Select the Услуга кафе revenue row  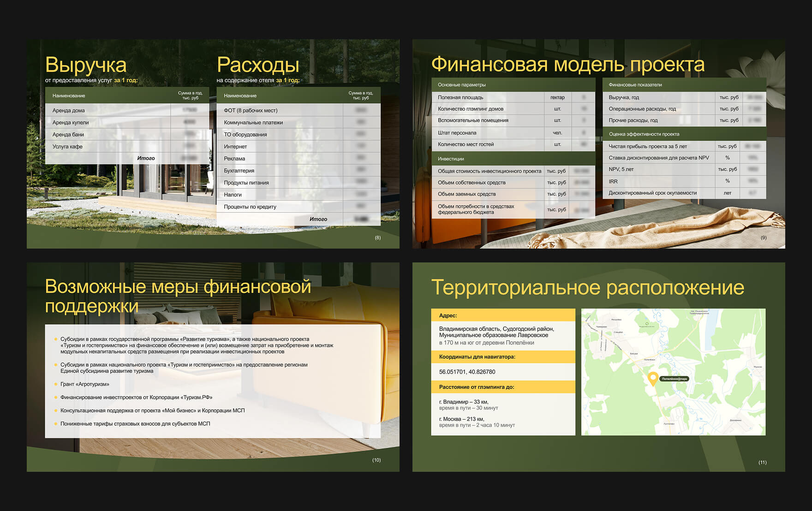(127, 146)
